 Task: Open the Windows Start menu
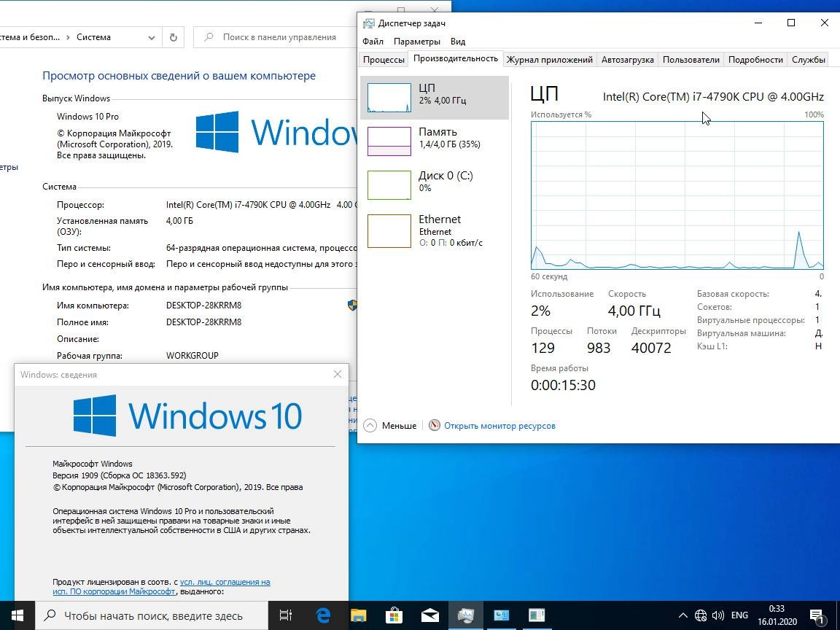17,615
